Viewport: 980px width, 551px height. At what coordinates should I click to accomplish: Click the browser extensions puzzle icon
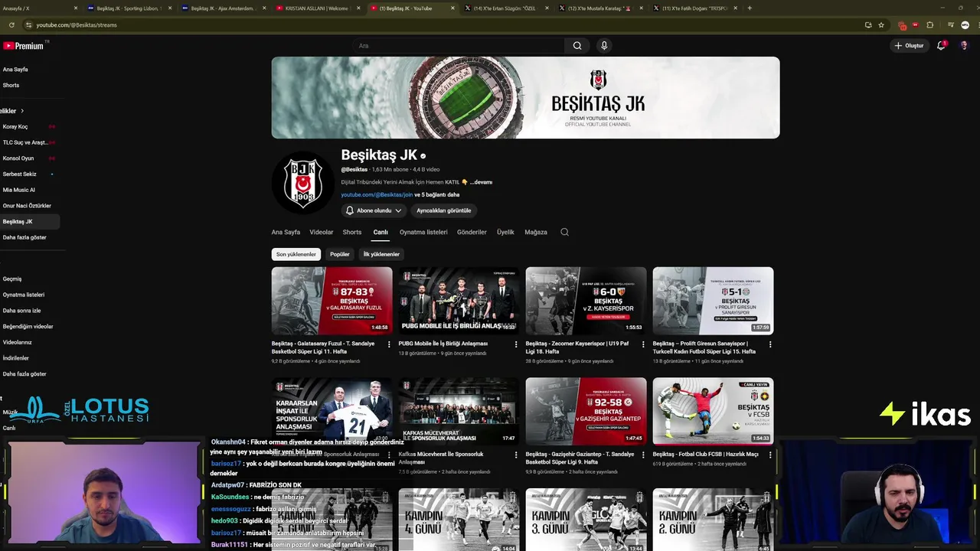(930, 25)
